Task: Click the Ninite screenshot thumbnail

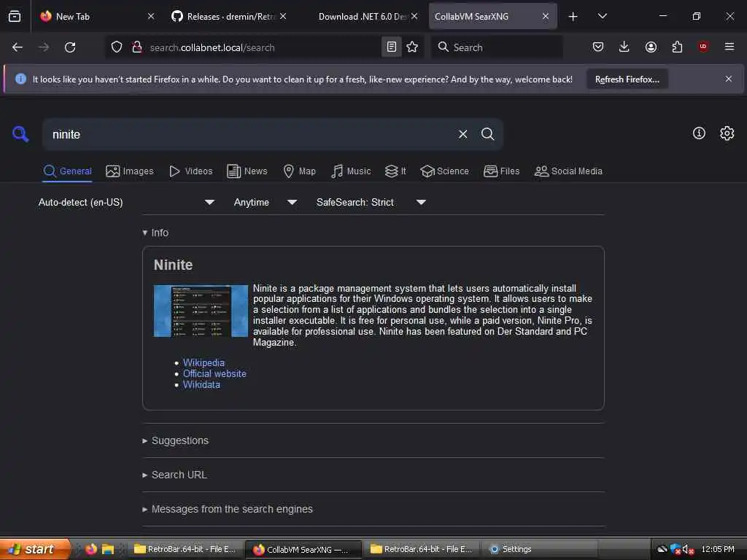Action: click(201, 311)
